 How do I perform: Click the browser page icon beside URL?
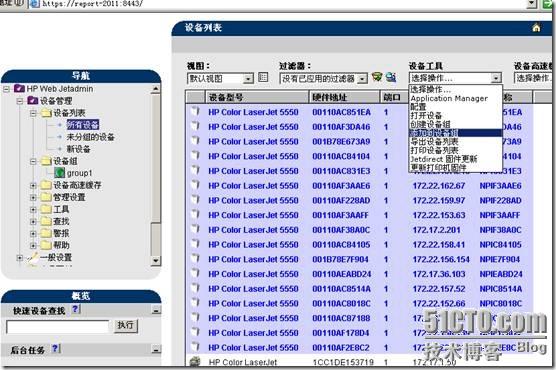pyautogui.click(x=34, y=4)
